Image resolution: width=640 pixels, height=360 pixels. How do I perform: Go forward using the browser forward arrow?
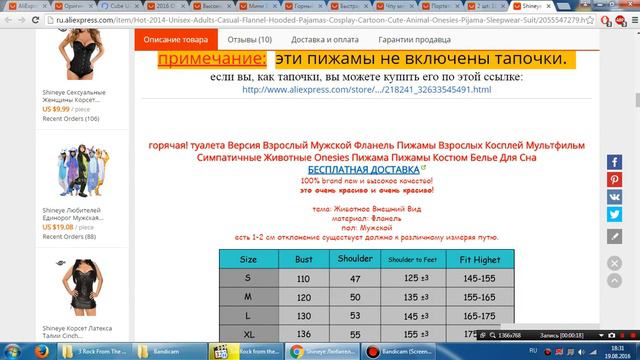(x=22, y=20)
